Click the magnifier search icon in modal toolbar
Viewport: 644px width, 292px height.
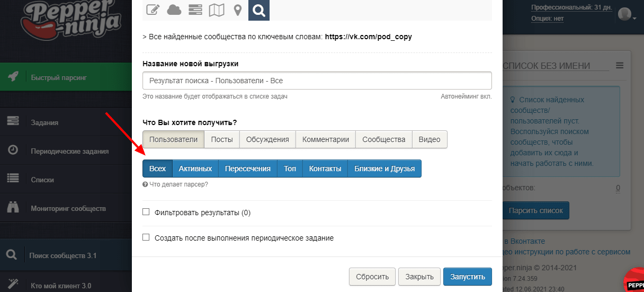click(x=259, y=10)
